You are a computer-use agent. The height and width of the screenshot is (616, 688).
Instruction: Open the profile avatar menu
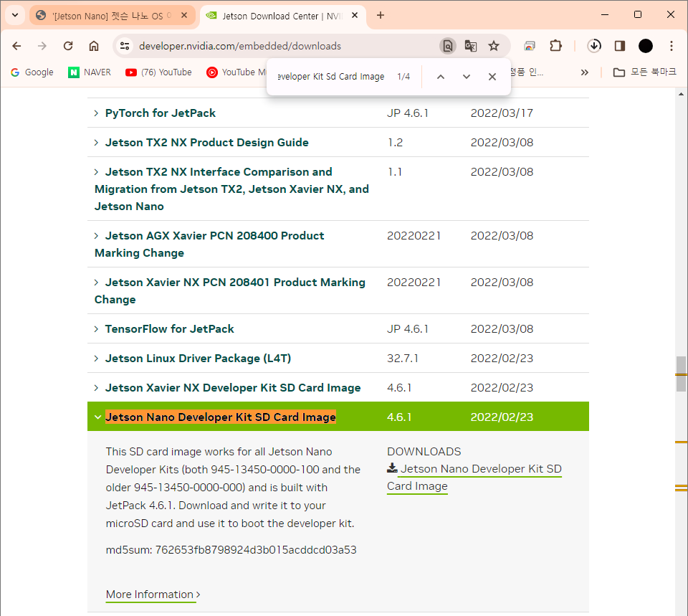[x=646, y=46]
